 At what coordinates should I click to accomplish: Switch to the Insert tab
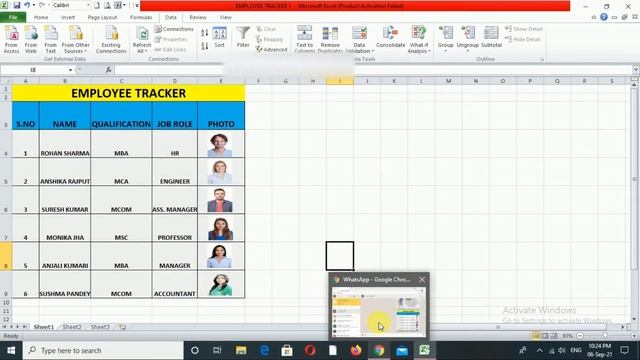click(68, 17)
